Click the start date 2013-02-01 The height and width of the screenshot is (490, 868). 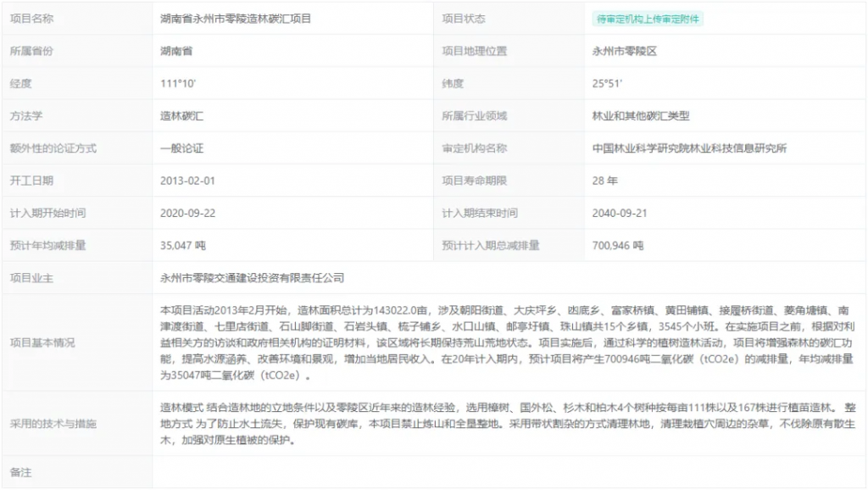click(187, 181)
